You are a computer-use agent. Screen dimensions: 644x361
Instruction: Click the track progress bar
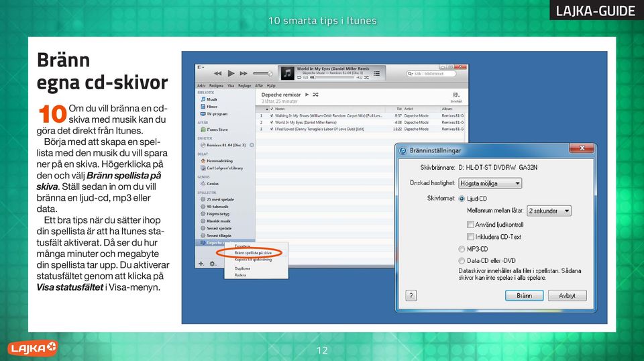[332, 77]
